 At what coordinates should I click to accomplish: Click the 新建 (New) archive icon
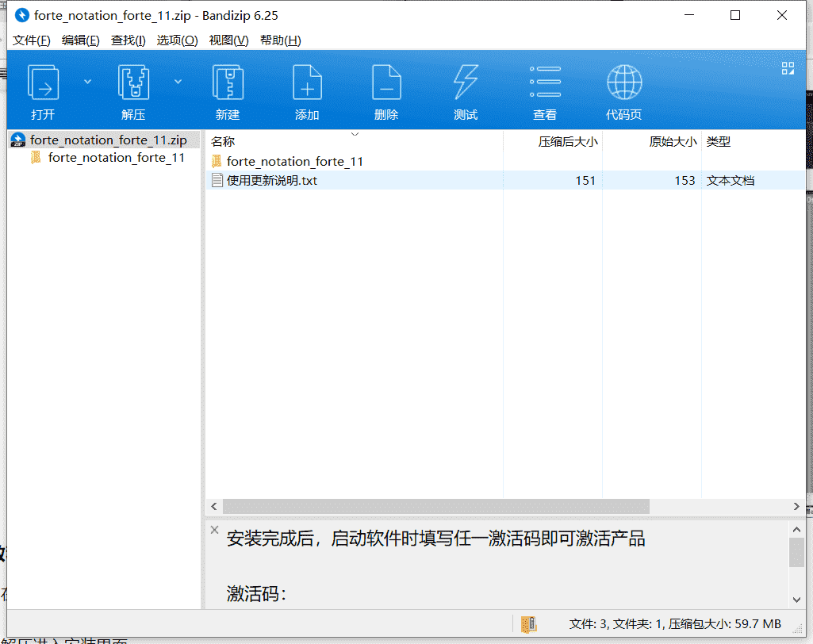point(228,82)
